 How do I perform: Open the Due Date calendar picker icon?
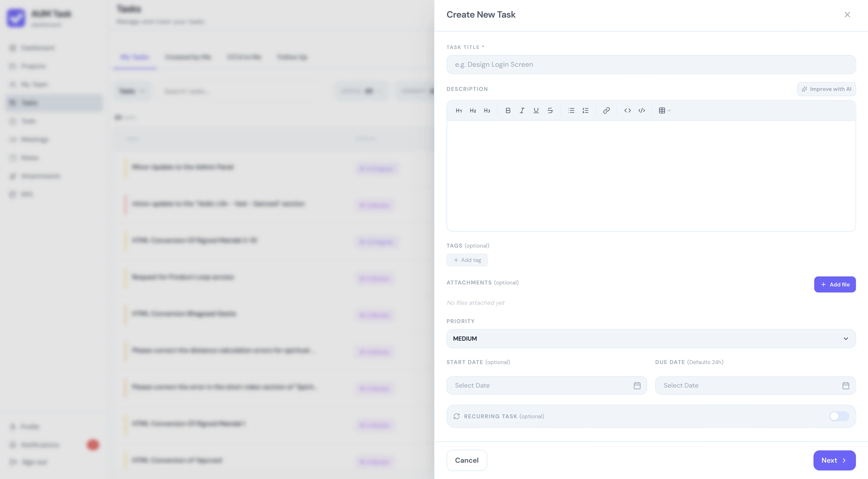pyautogui.click(x=845, y=386)
